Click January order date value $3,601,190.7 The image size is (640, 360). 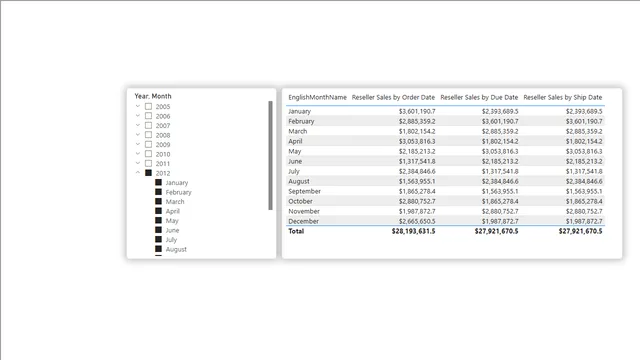coord(417,111)
